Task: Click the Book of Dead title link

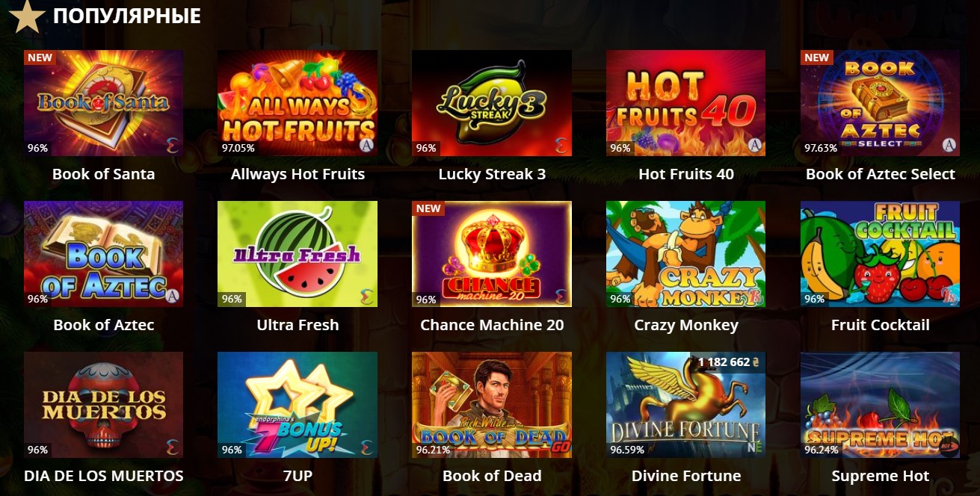Action: coord(492,476)
